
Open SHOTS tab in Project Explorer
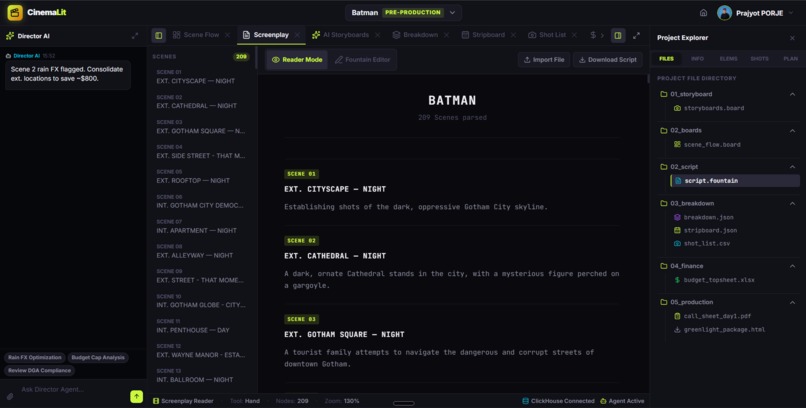click(x=759, y=59)
